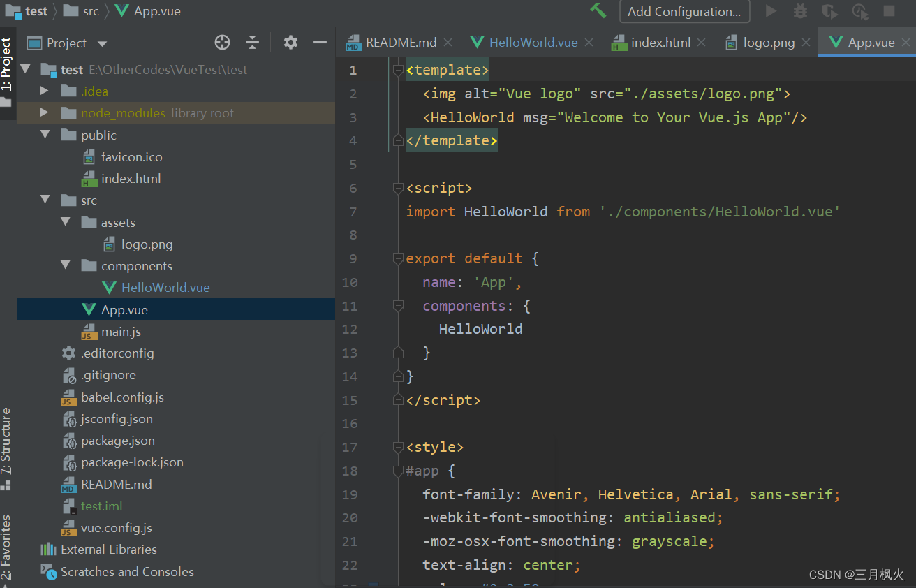Fold export default block at line 9
Screen dimensions: 916x588
coord(398,258)
